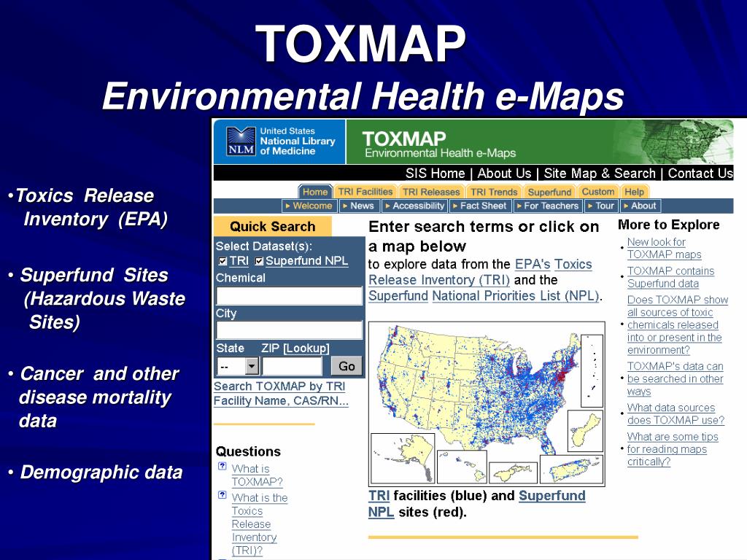Click the Guam inset map
The height and width of the screenshot is (560, 747).
585,432
